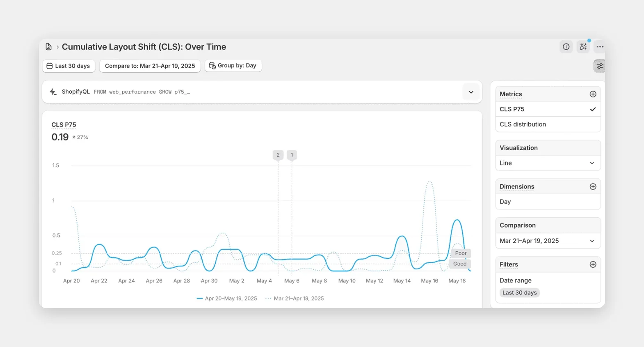Image resolution: width=644 pixels, height=347 pixels.
Task: Click the May 18 x-axis label
Action: click(x=457, y=281)
